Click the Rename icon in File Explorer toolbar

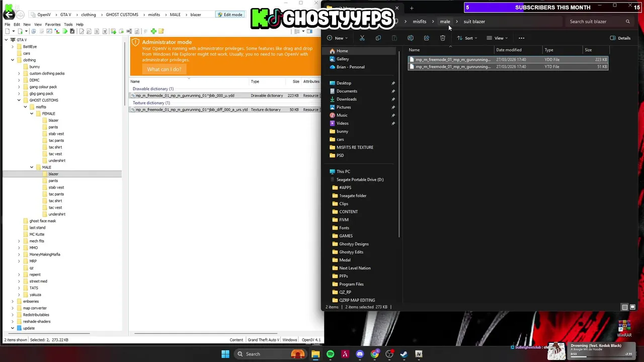point(411,38)
